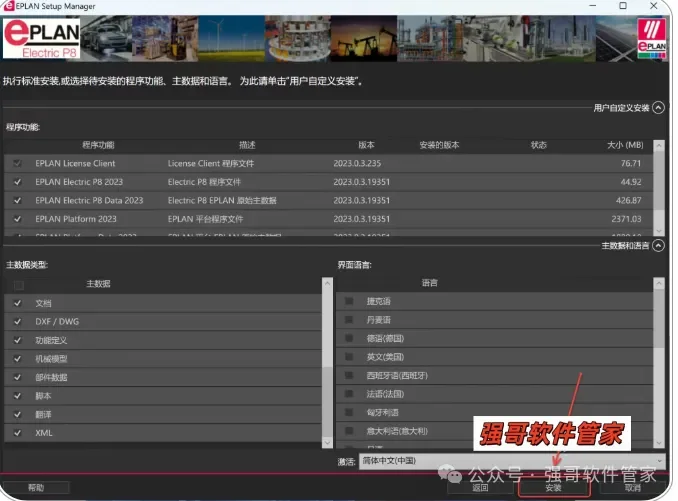Enable 西班牙语(西班牙) interface language
The width and height of the screenshot is (678, 501).
point(349,375)
